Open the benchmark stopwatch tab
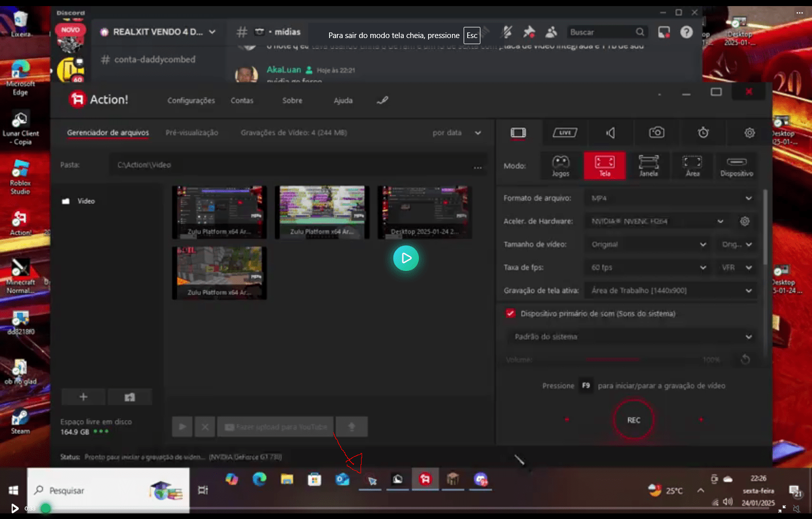 click(x=703, y=132)
